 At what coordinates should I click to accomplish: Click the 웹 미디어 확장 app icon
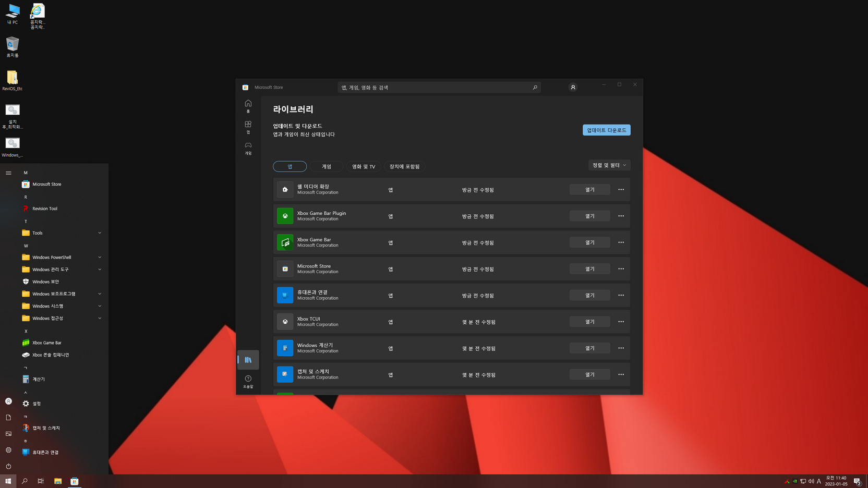(x=285, y=189)
